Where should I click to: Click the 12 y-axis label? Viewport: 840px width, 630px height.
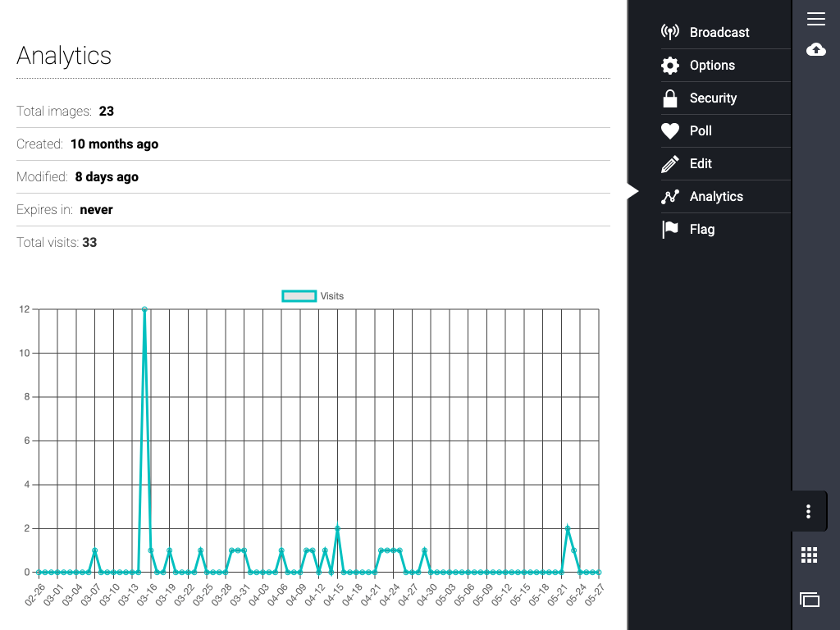(24, 309)
